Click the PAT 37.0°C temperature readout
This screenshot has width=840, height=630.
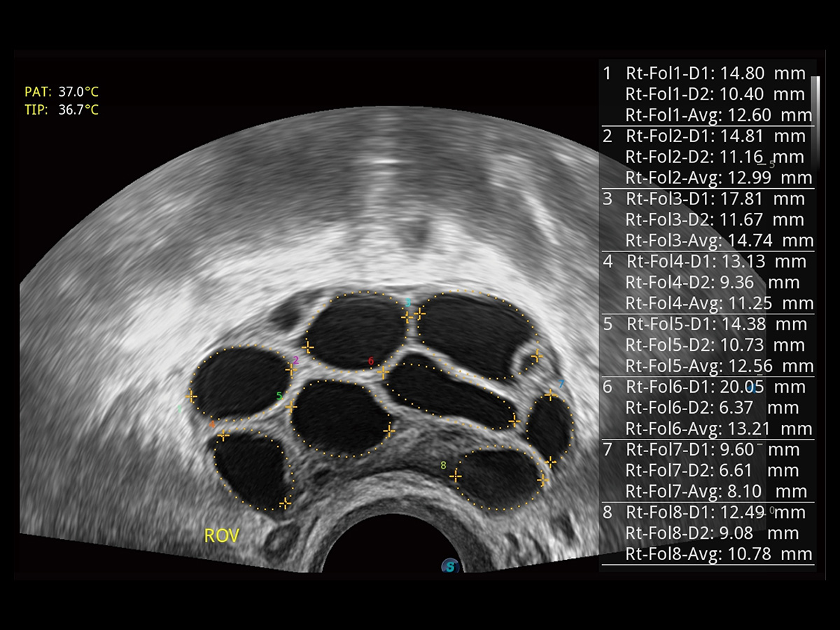62,92
